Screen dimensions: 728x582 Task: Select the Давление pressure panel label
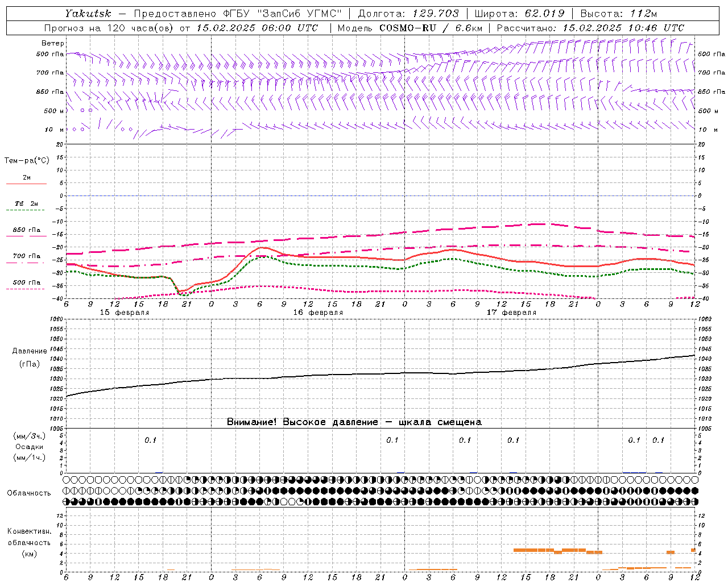[x=29, y=351]
